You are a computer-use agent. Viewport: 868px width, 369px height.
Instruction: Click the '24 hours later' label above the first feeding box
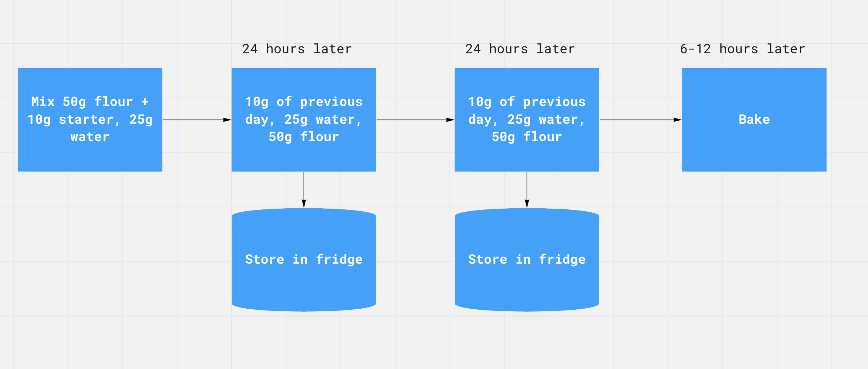(x=297, y=49)
